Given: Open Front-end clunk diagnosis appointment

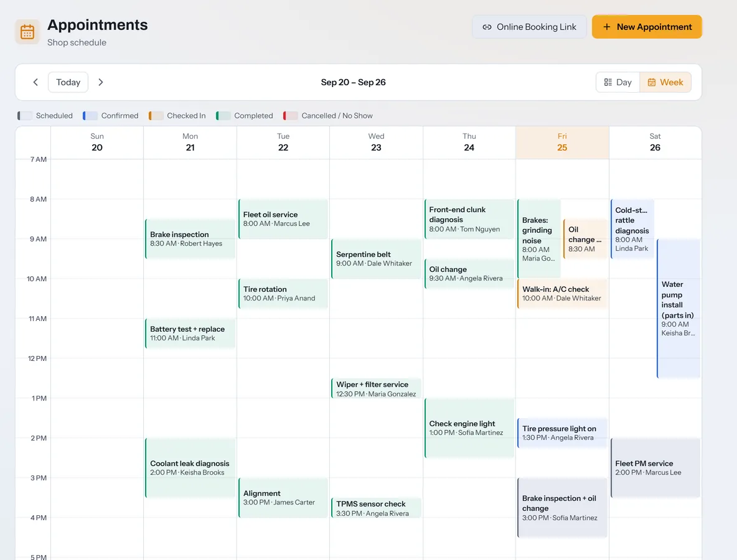Looking at the screenshot, I should tap(469, 219).
